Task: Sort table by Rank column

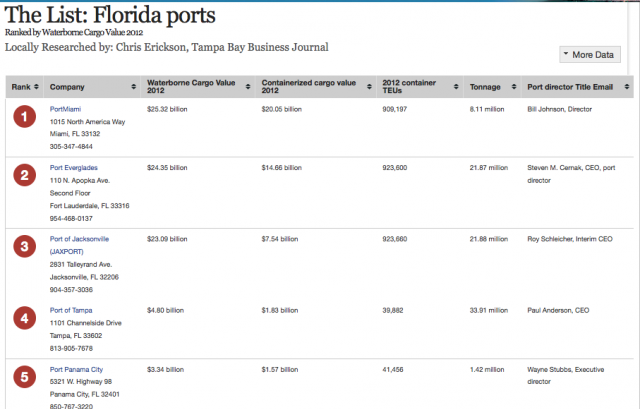Action: tap(25, 87)
